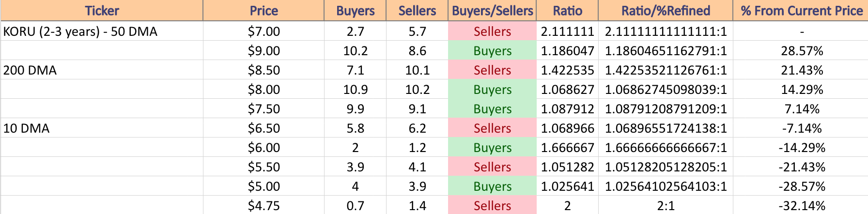868x214 pixels.
Task: Click the 10 DMA label cell
Action: (x=102, y=128)
